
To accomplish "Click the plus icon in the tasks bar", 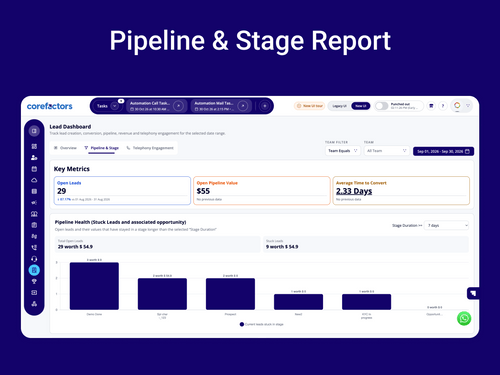I will (265, 106).
